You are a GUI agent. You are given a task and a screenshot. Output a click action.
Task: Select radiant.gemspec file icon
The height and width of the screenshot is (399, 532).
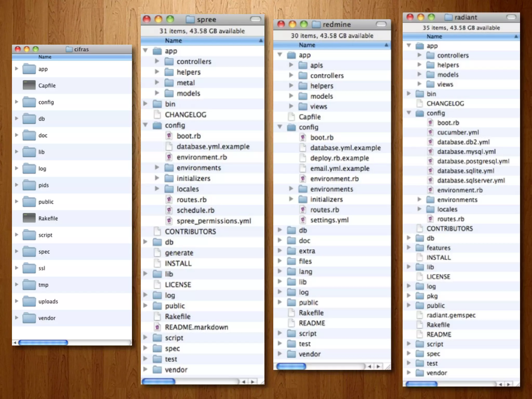(x=420, y=315)
